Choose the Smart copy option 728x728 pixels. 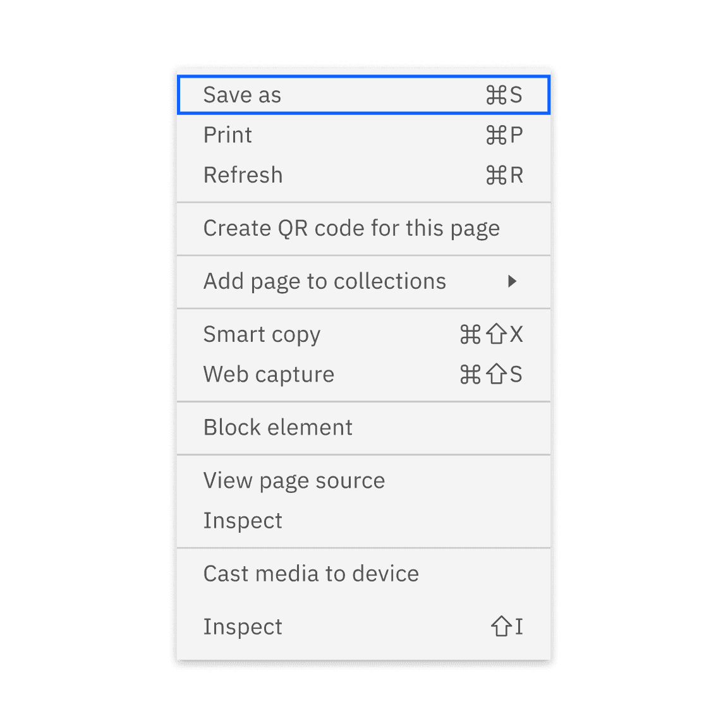(x=262, y=334)
